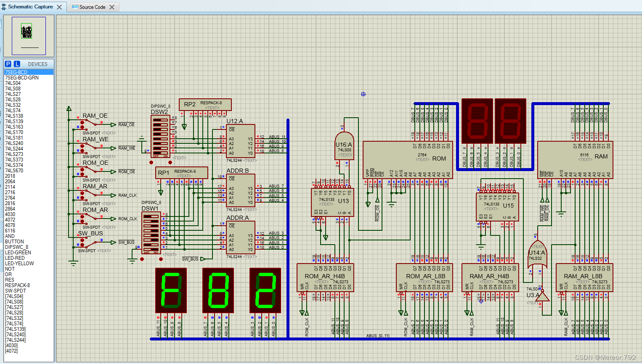Click green seven-segment display showing 2
Screen dimensions: 642x364
(x=265, y=291)
